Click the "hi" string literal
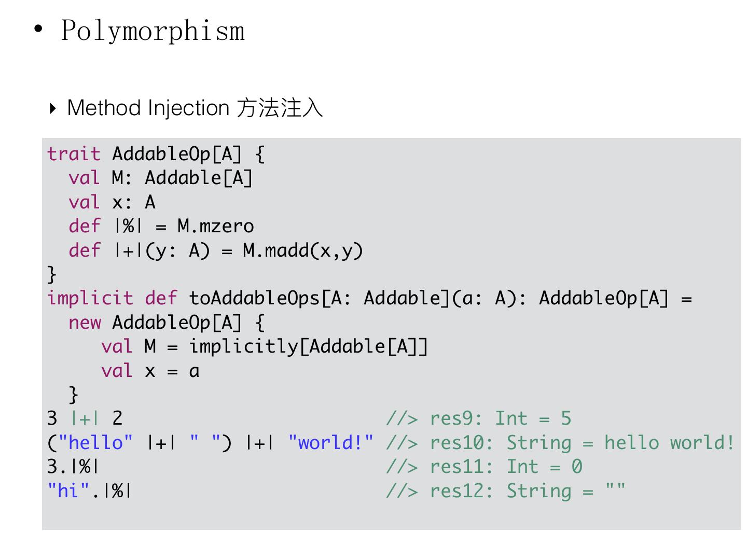 (x=68, y=491)
